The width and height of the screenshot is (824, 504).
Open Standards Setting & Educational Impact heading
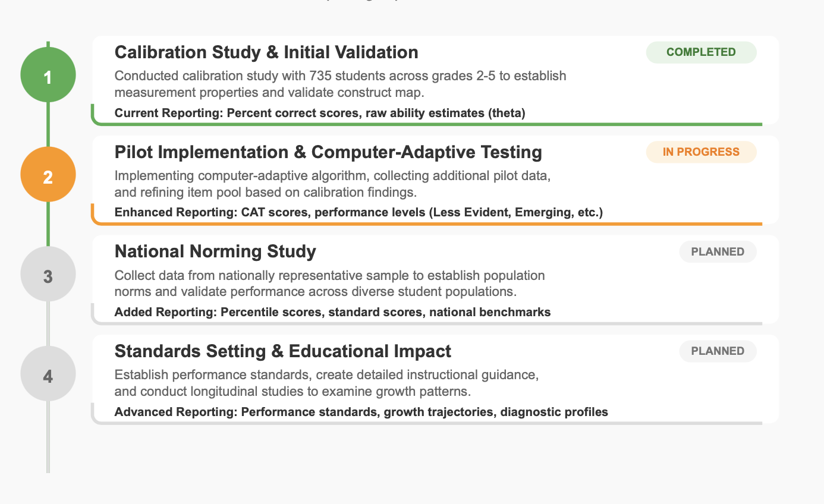pos(283,351)
